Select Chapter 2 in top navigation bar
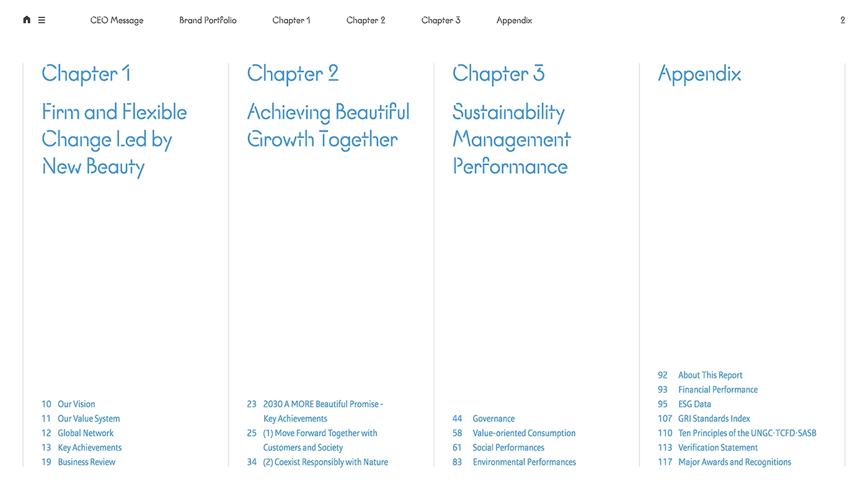Viewport: 868px width, 489px height. pos(365,20)
